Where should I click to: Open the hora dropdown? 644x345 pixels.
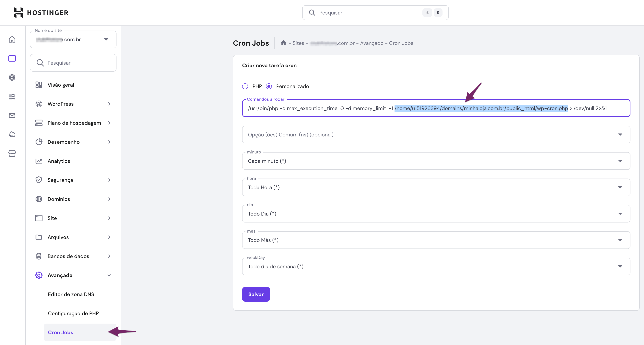(x=436, y=187)
